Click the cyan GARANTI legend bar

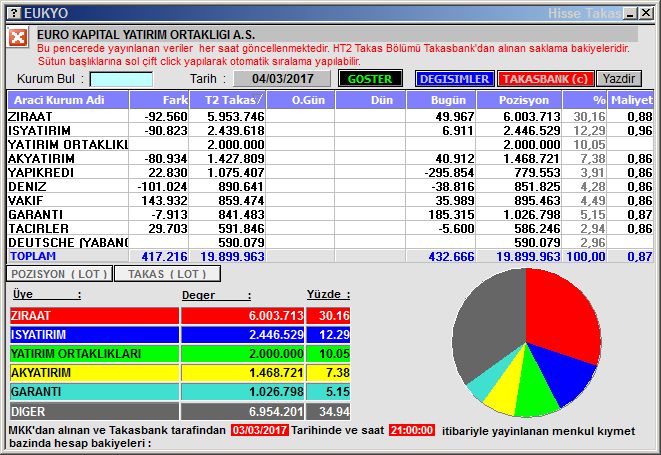(x=94, y=392)
